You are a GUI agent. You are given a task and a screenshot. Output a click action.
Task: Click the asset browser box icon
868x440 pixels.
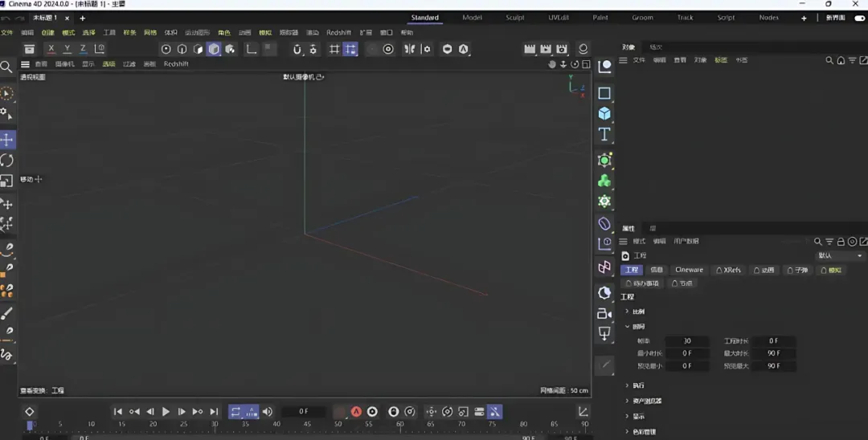(x=30, y=49)
